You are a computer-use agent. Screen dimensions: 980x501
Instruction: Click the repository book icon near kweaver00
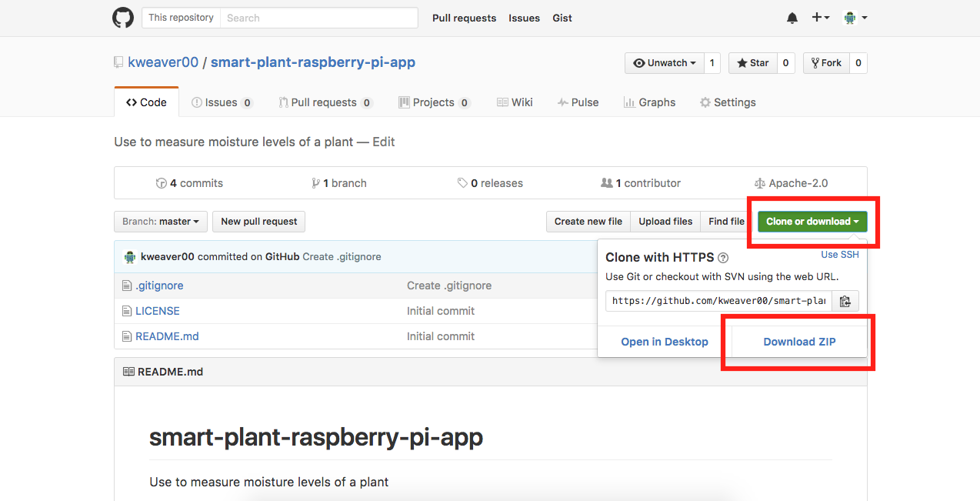click(x=118, y=62)
